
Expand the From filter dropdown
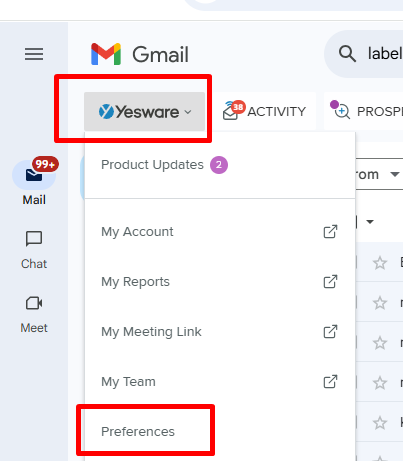pyautogui.click(x=395, y=174)
